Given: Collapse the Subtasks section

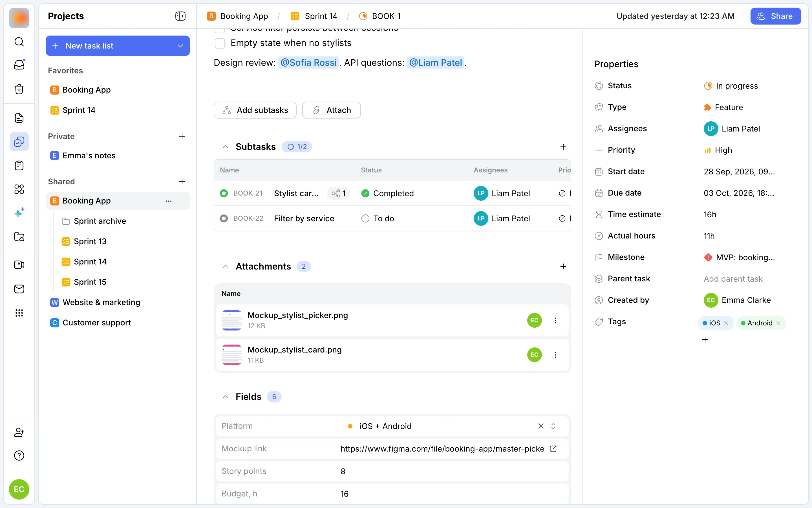Looking at the screenshot, I should [x=226, y=147].
